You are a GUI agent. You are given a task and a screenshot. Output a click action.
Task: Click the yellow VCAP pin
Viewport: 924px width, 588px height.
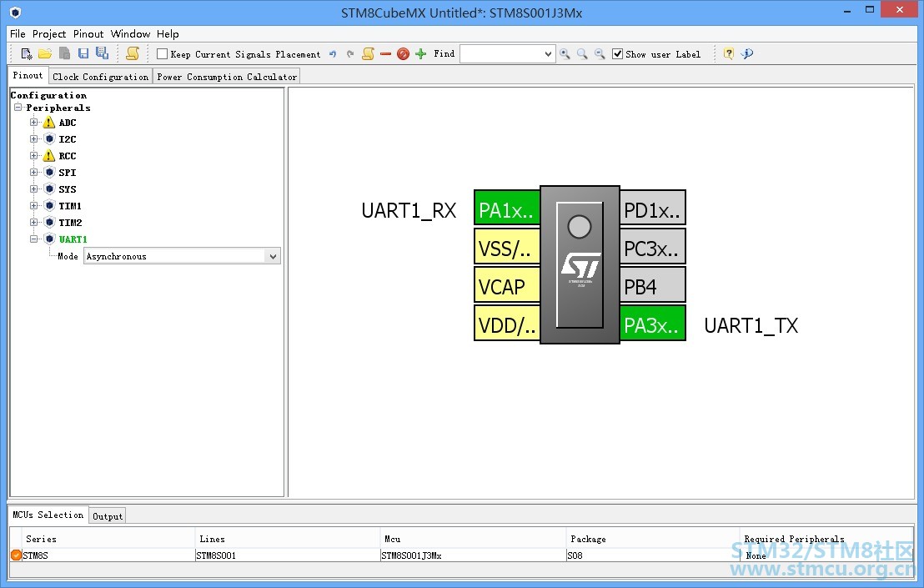coord(507,286)
